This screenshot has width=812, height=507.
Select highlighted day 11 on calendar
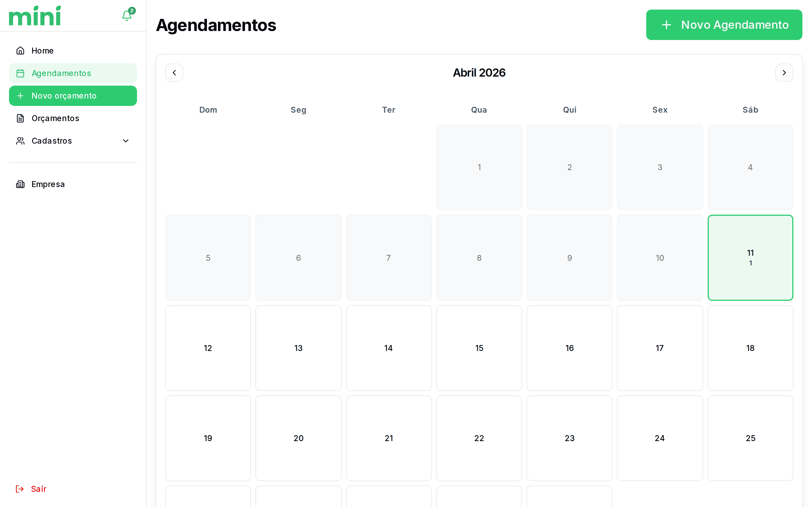750,257
